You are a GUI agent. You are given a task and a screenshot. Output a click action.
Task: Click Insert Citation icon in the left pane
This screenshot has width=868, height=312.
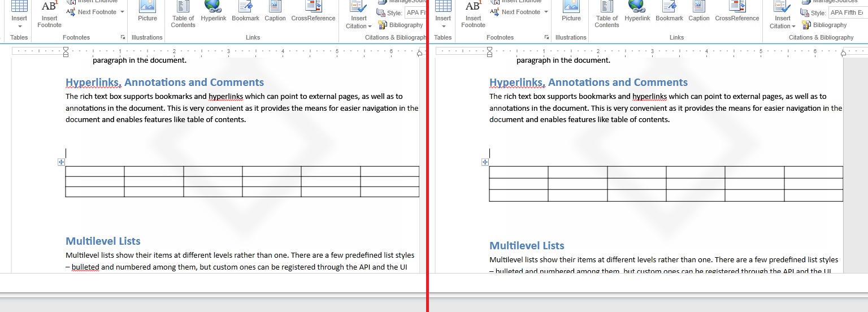click(358, 6)
